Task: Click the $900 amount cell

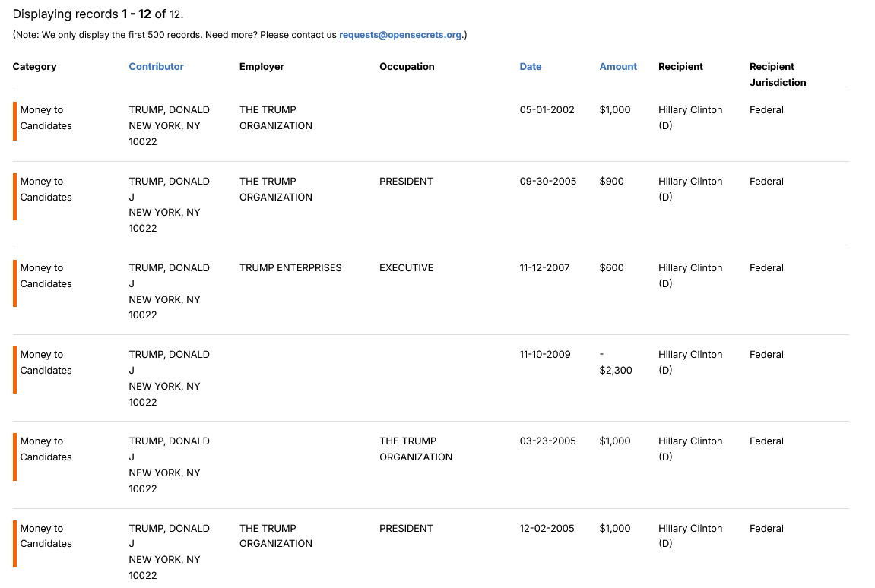Action: click(x=612, y=182)
